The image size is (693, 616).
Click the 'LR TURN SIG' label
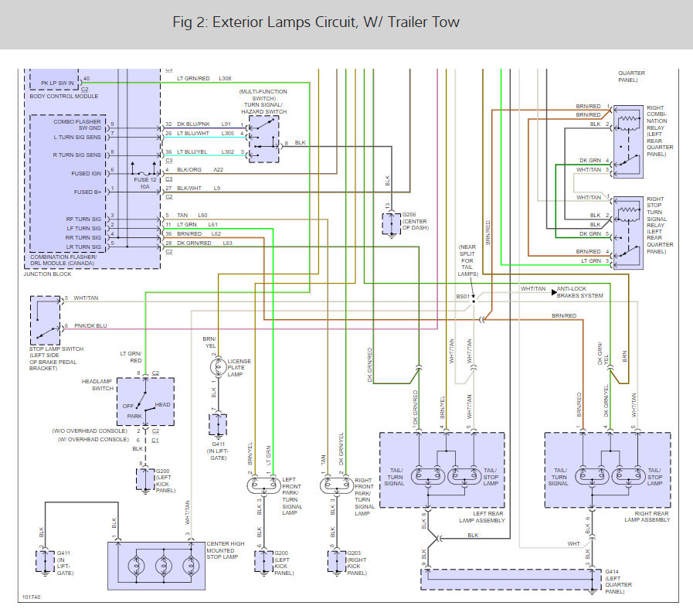83,247
